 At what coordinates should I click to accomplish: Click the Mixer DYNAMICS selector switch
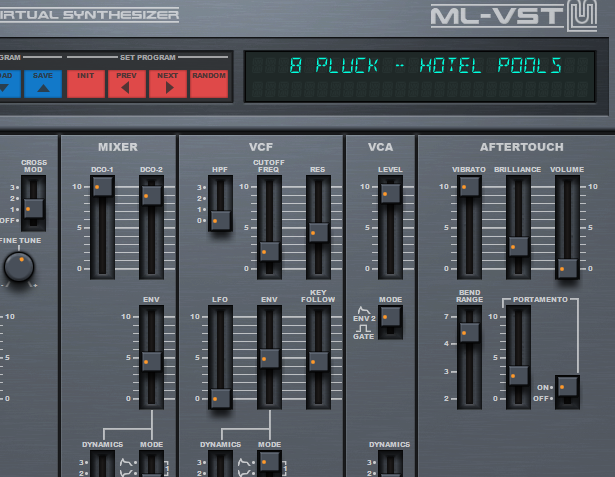click(103, 464)
